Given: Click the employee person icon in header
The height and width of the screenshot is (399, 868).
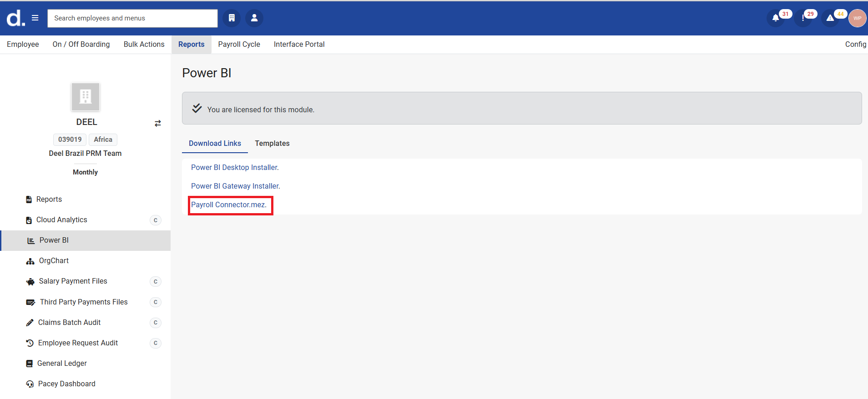Looking at the screenshot, I should coord(254,18).
